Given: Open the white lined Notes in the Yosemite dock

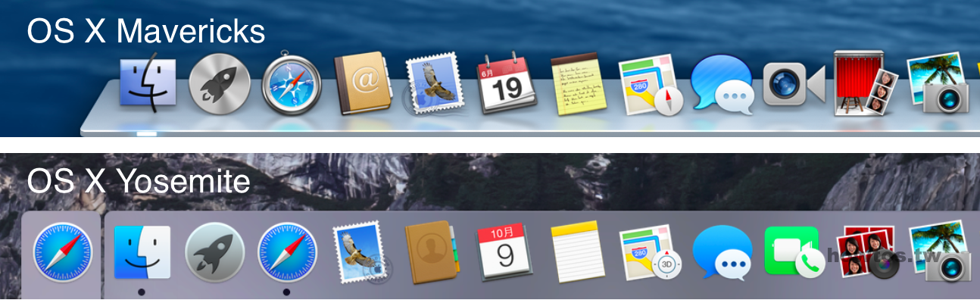Looking at the screenshot, I should pyautogui.click(x=578, y=252).
